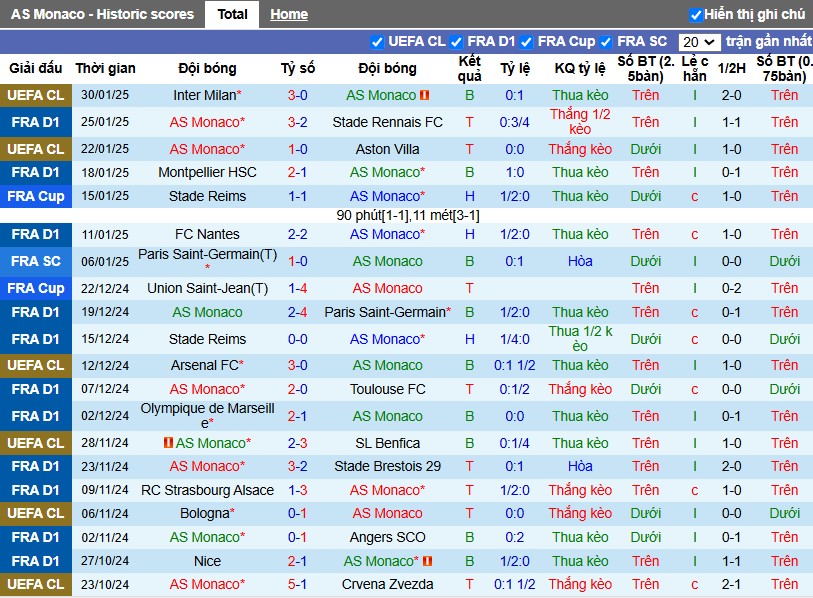Click the Thời gian column header
This screenshot has height=598, width=813.
pos(105,68)
